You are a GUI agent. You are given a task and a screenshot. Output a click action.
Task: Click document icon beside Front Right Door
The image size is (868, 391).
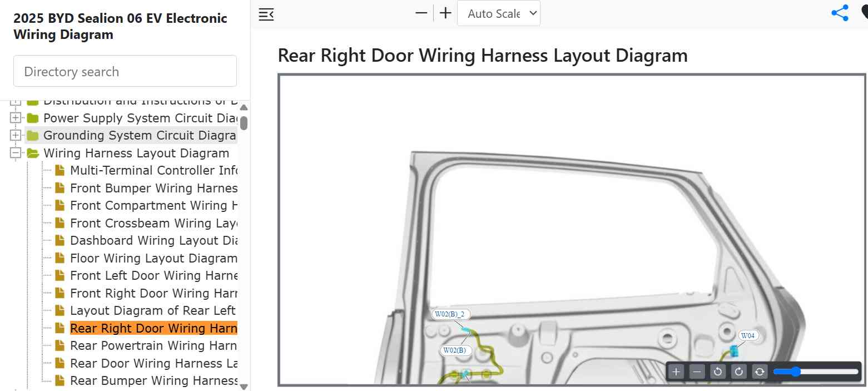pos(60,293)
